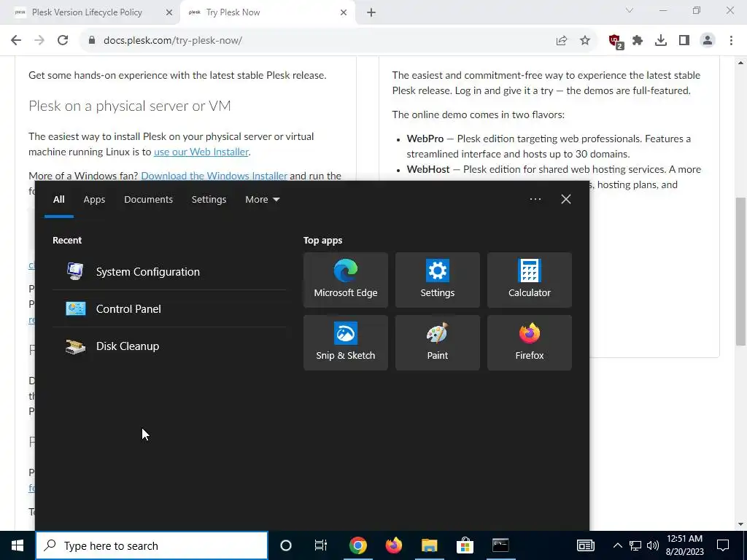Launch Calculator from Top apps
The width and height of the screenshot is (747, 560).
[530, 280]
